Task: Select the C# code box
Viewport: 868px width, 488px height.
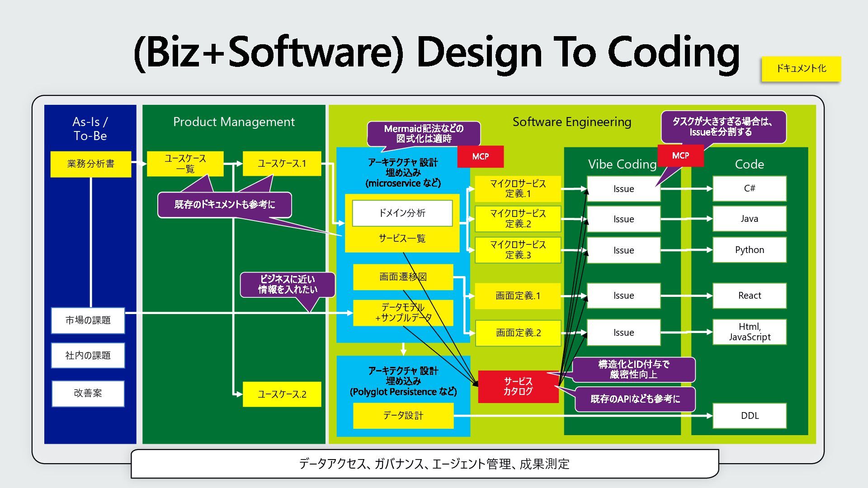Action: (x=749, y=188)
